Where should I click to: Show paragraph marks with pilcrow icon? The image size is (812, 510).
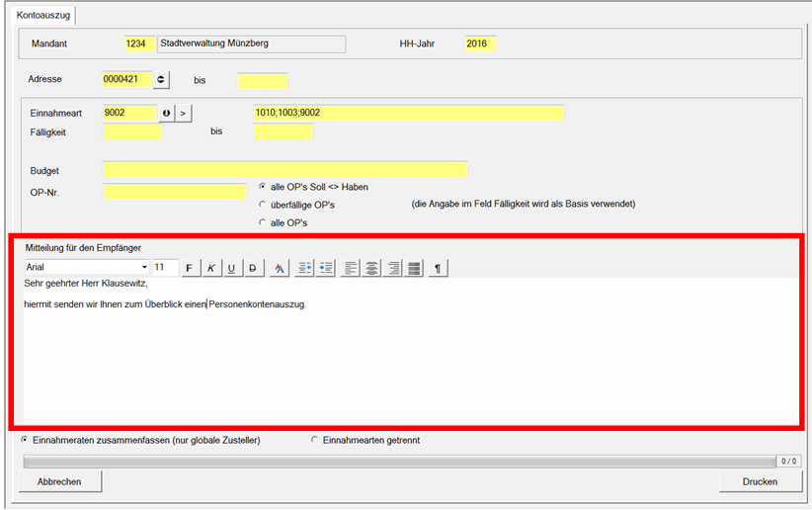pos(439,268)
